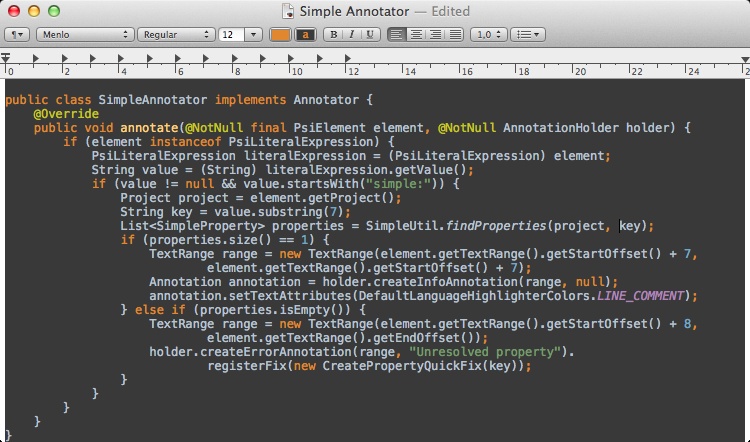Screen dimensions: 750x442
Task: Close the Simple Annotator window
Action: (14, 11)
